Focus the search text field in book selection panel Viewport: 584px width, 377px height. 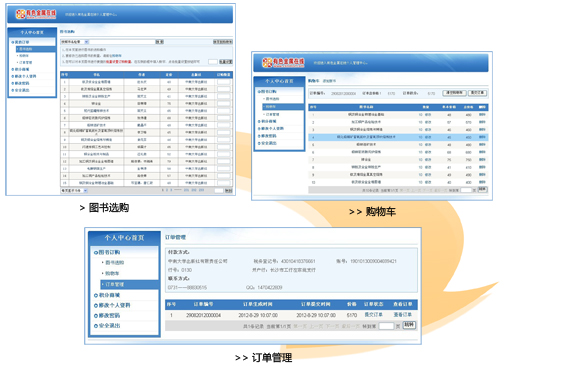point(122,42)
